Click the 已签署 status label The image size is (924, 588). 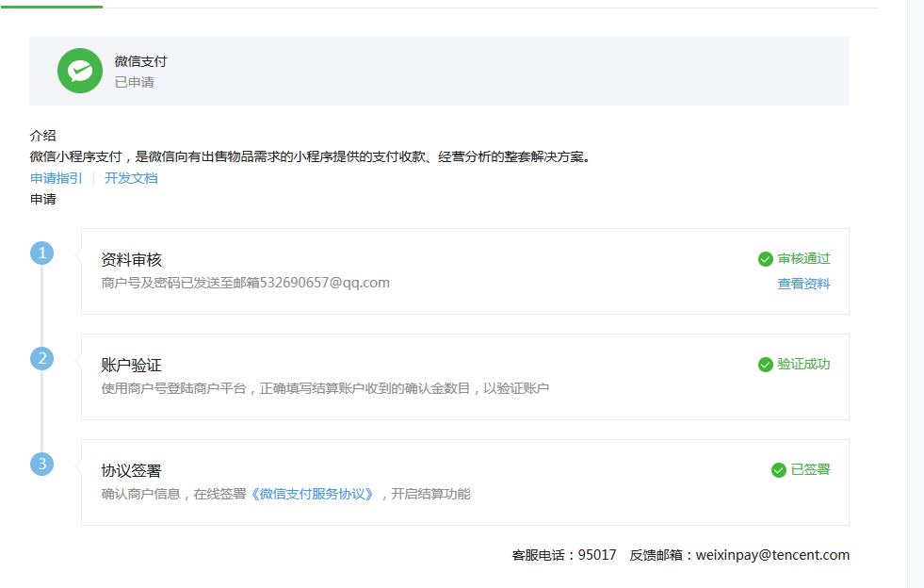point(810,469)
